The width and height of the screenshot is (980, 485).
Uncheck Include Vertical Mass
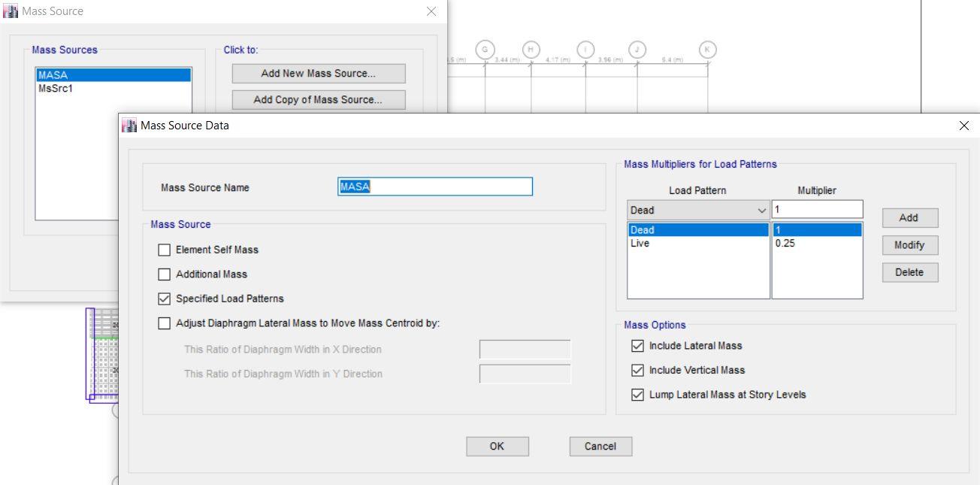click(x=638, y=370)
